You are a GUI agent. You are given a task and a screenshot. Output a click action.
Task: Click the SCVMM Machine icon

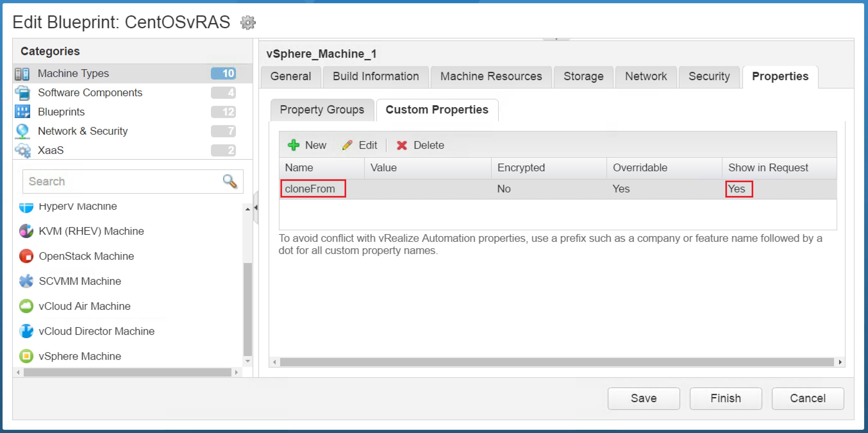26,281
